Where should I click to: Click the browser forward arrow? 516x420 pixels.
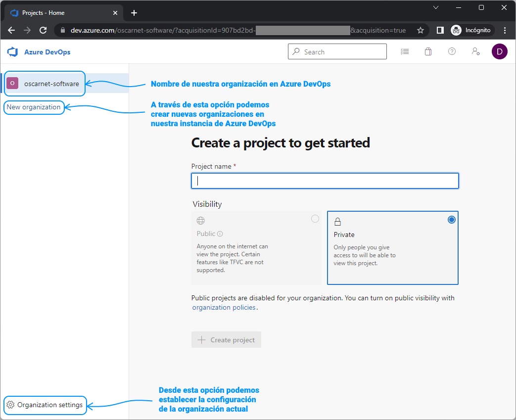pos(27,30)
